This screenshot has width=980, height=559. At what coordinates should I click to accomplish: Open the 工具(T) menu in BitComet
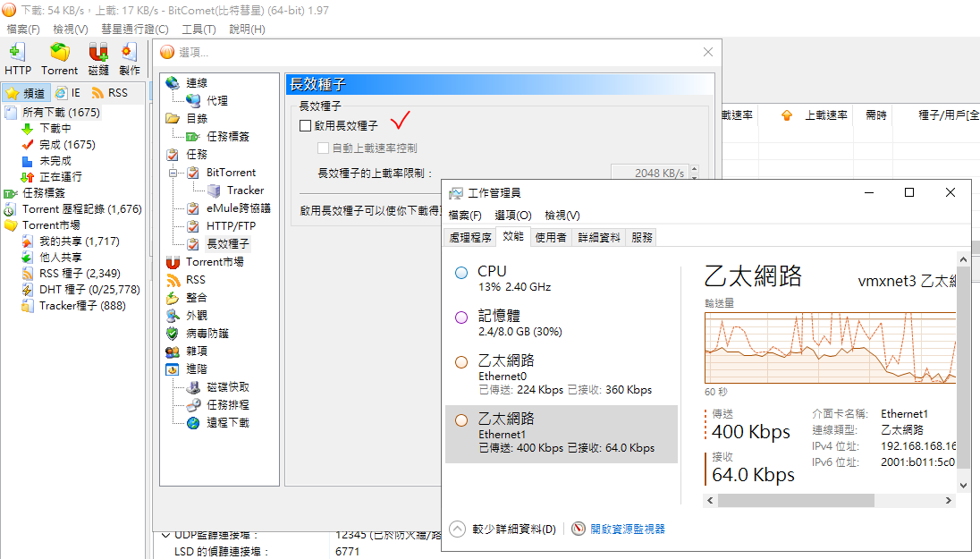[199, 30]
